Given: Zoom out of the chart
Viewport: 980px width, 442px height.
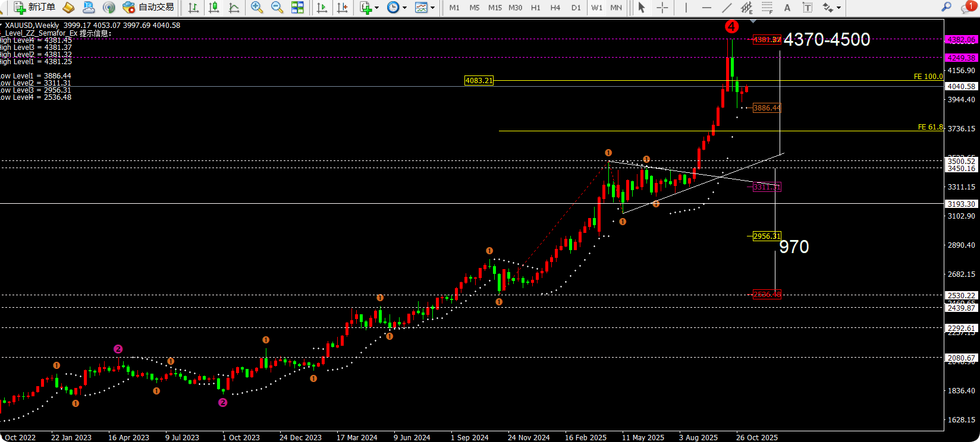Looking at the screenshot, I should pyautogui.click(x=277, y=8).
